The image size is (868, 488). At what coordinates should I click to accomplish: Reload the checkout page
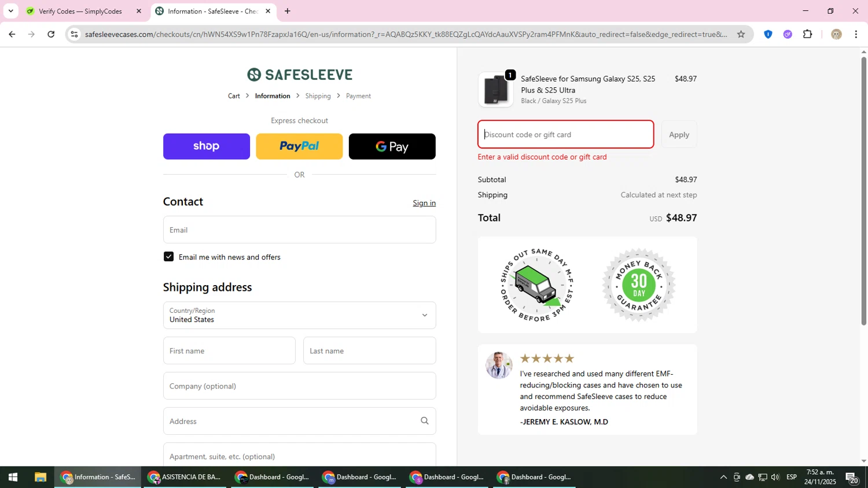click(51, 34)
